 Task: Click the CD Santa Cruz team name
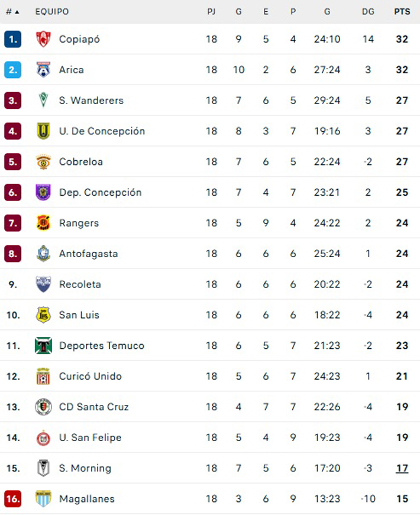click(x=93, y=407)
